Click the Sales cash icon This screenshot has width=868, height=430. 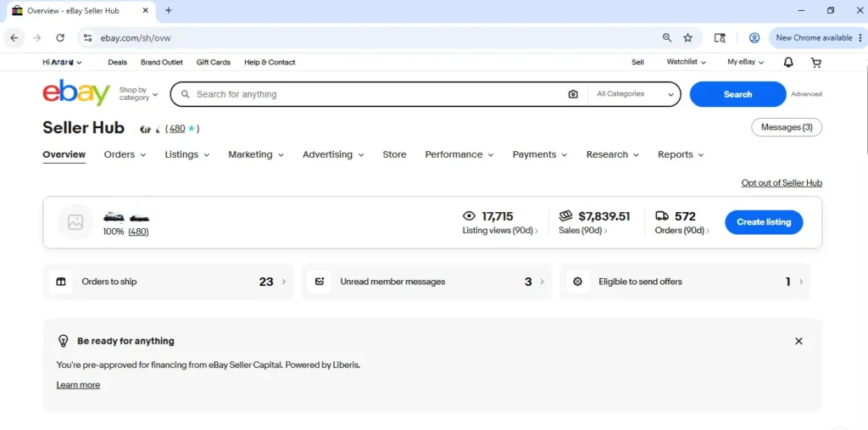565,215
